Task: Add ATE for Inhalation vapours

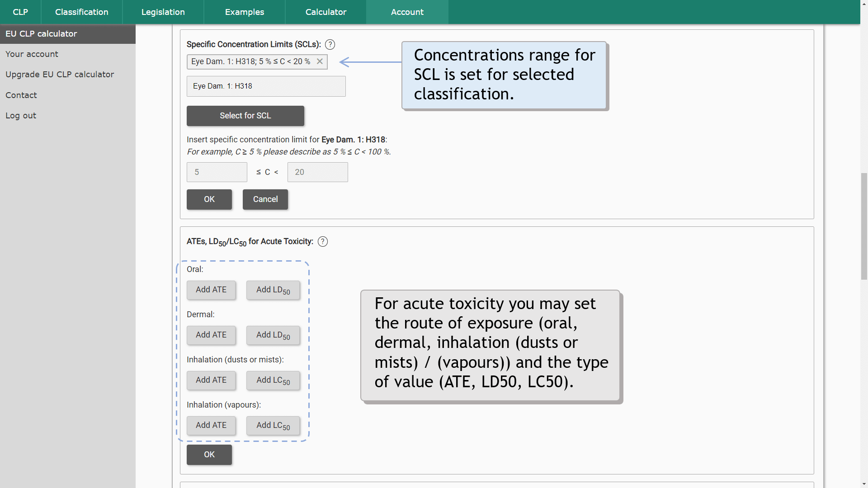Action: (x=211, y=426)
